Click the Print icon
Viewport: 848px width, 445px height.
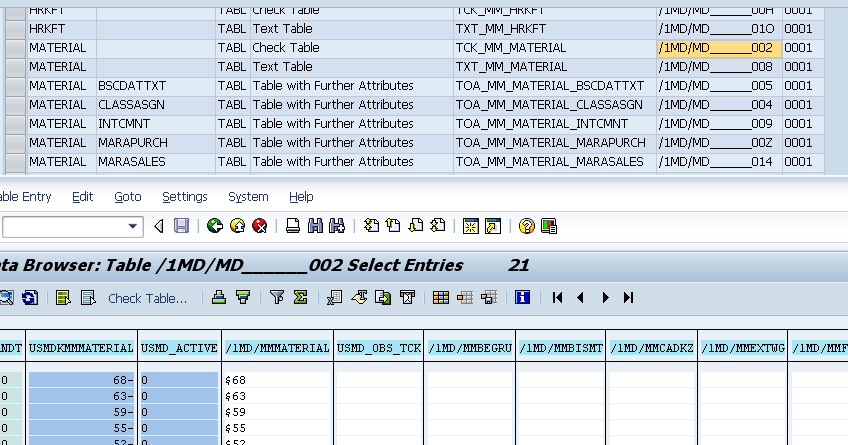coord(293,226)
